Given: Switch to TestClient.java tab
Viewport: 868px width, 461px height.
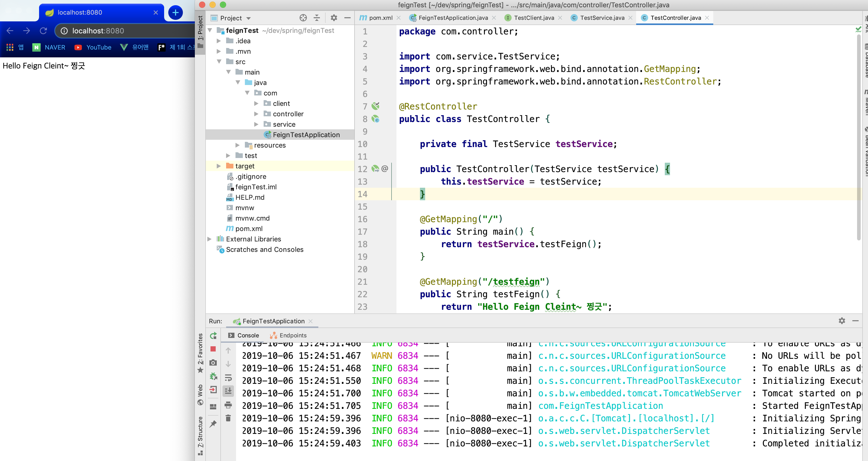Looking at the screenshot, I should [534, 18].
